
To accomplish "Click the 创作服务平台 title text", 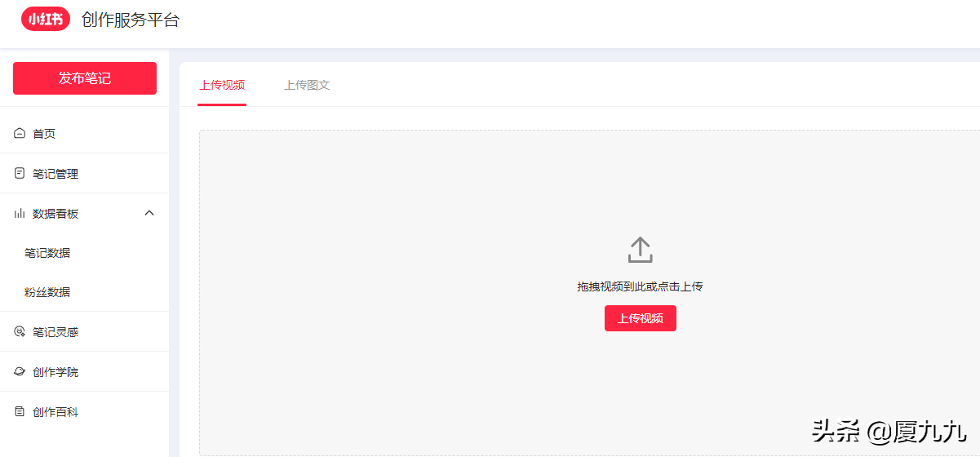I will (131, 20).
